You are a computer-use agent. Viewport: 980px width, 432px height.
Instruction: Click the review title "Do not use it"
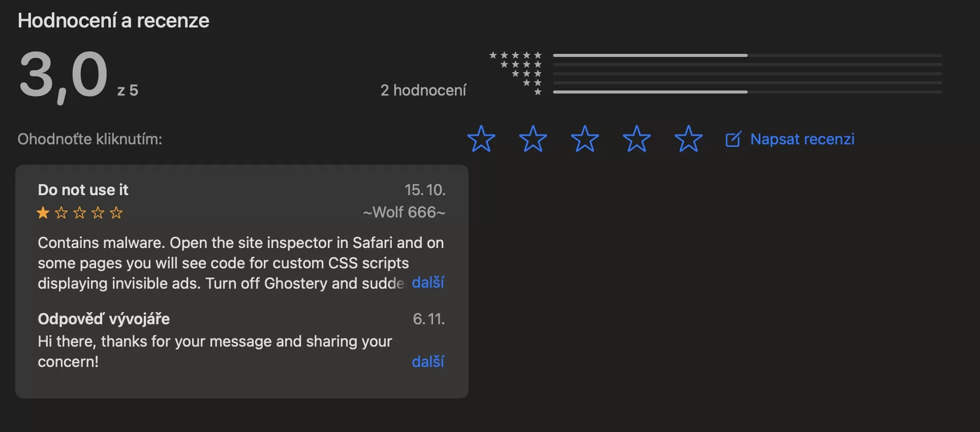tap(83, 190)
